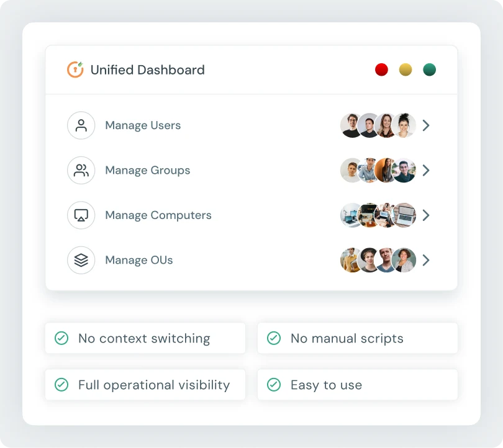Toggle the Full operational visibility checkmark
The image size is (503, 448).
(61, 385)
